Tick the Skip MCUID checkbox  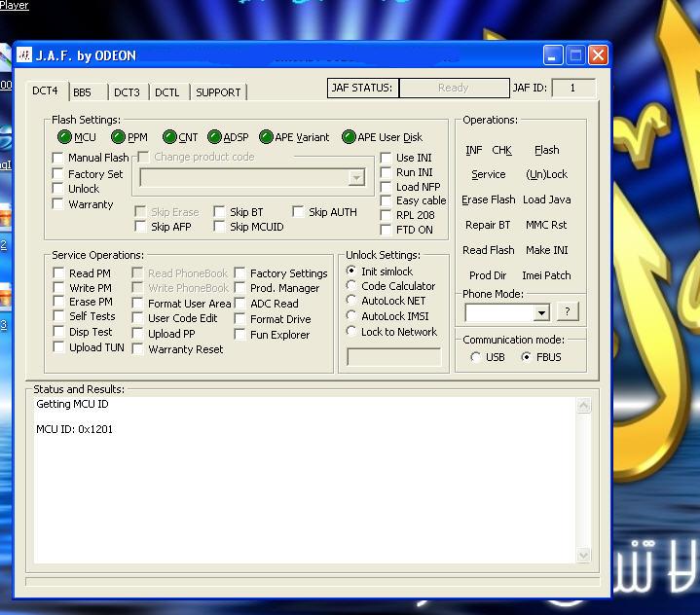[219, 227]
